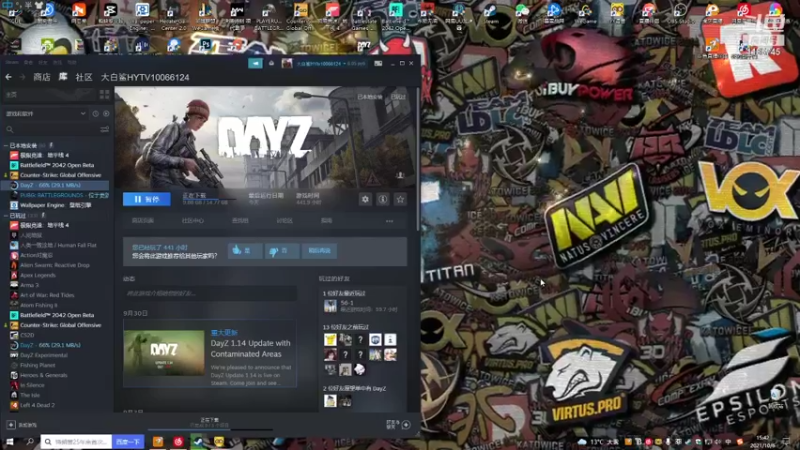Screen dimensions: 800x450
Task: Click the 百度一下 taskbar button
Action: pos(128,441)
